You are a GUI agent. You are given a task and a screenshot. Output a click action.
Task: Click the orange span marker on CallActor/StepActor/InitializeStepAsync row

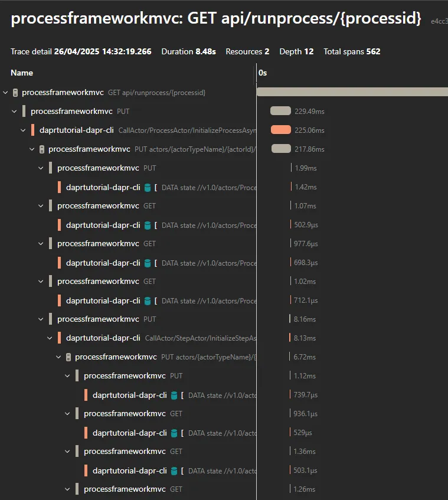point(60,338)
